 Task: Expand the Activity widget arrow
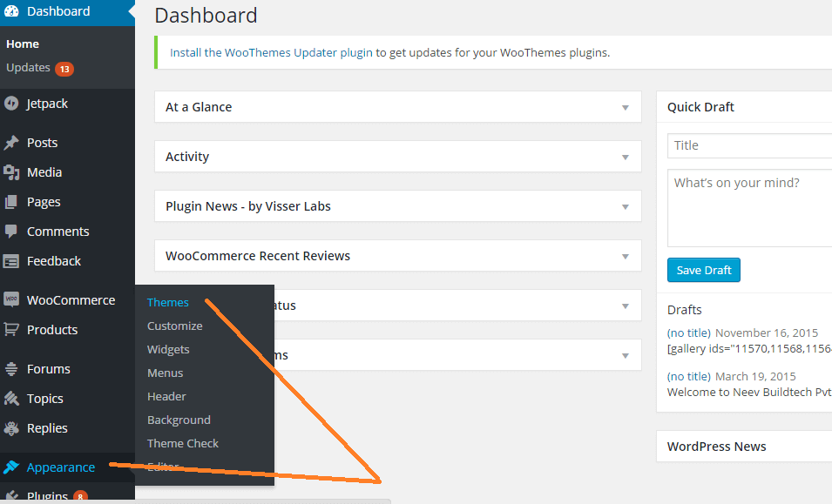coord(625,158)
